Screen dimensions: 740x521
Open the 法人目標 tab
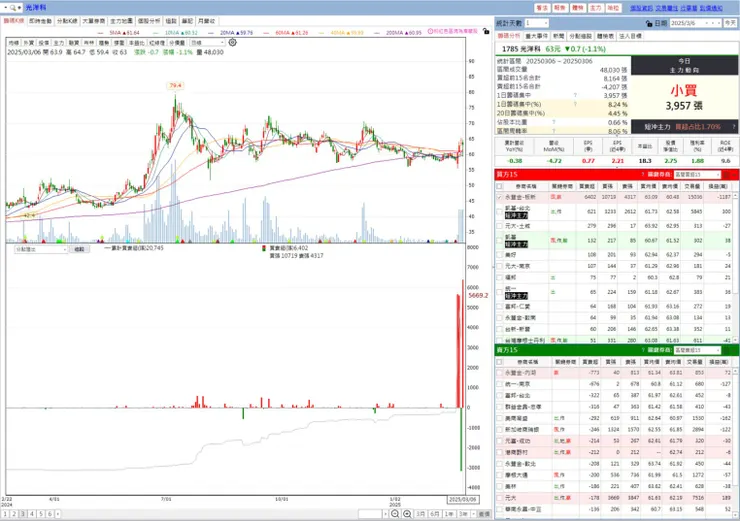[630, 36]
